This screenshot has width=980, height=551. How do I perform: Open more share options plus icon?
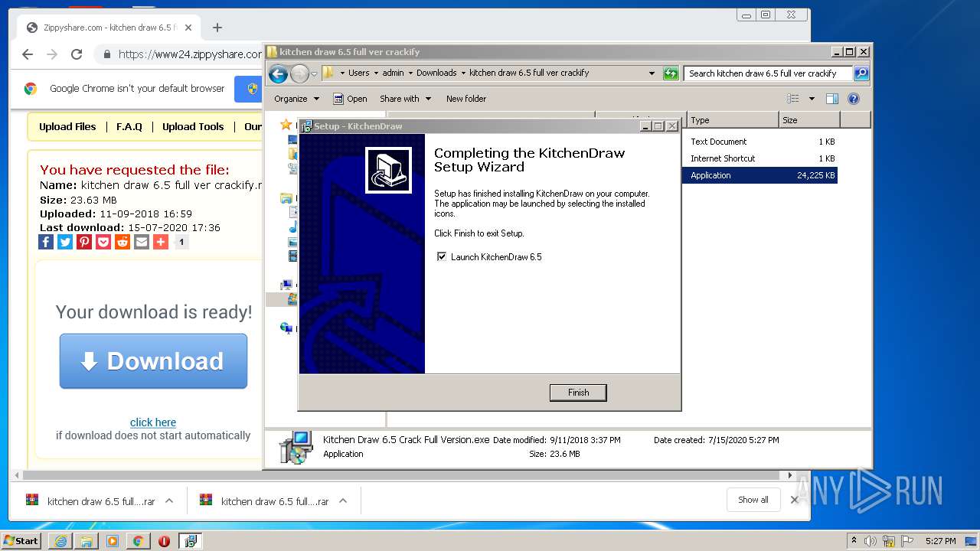pos(161,242)
